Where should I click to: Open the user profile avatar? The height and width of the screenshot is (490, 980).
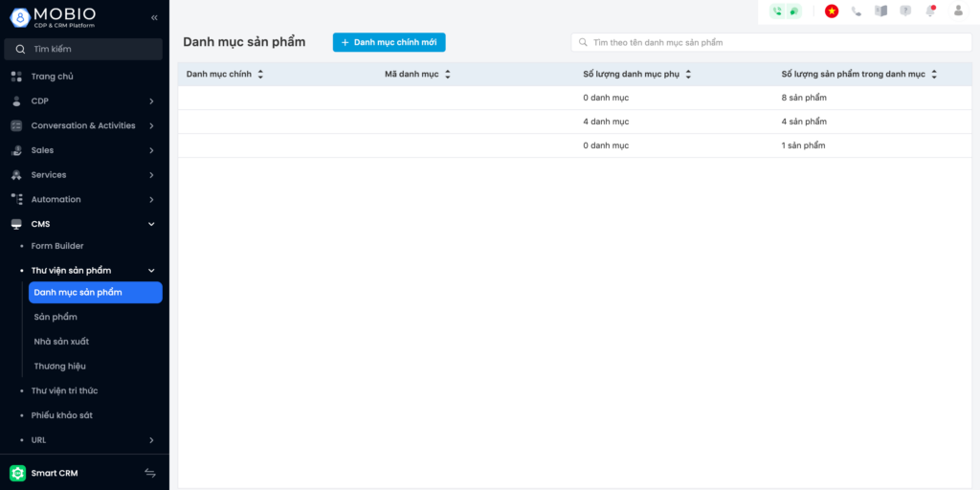coord(958,11)
